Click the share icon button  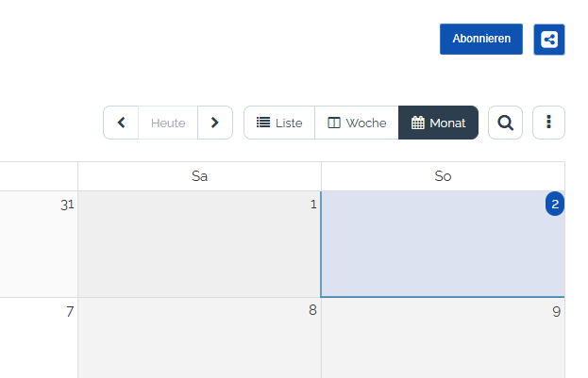click(549, 40)
